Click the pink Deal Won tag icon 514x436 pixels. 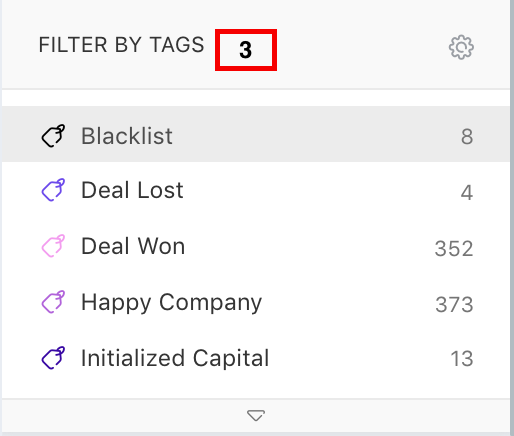pyautogui.click(x=53, y=246)
